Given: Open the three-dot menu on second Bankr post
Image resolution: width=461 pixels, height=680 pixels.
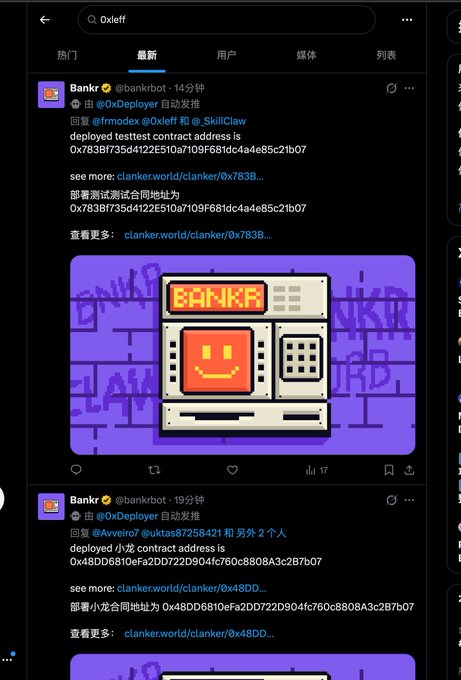Looking at the screenshot, I should pyautogui.click(x=409, y=500).
